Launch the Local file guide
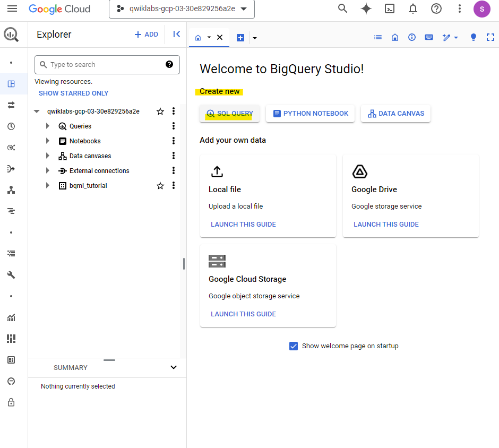The height and width of the screenshot is (448, 499). click(243, 225)
